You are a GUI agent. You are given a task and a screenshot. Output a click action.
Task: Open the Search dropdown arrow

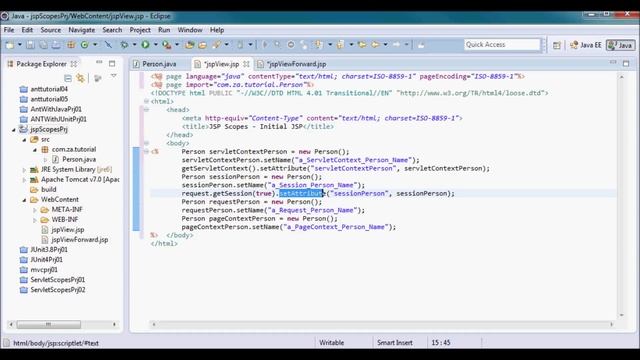click(226, 45)
